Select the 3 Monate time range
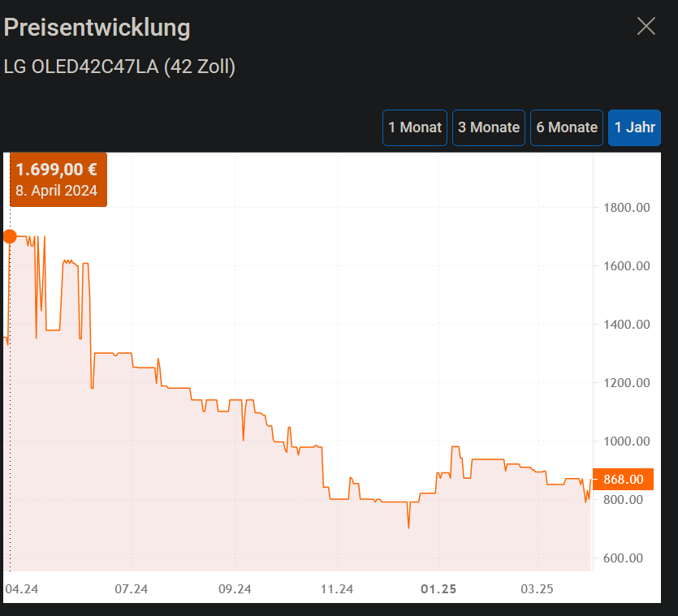This screenshot has height=616, width=678. (488, 127)
